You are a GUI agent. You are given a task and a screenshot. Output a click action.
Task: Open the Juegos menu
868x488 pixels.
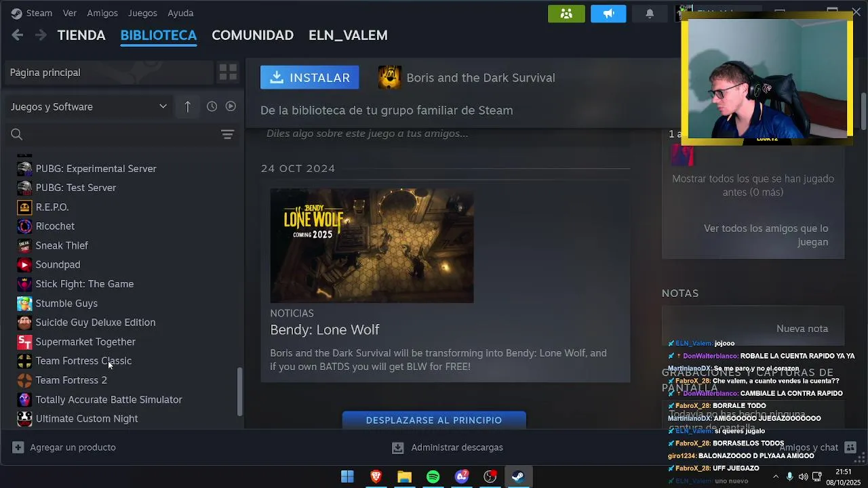(142, 13)
